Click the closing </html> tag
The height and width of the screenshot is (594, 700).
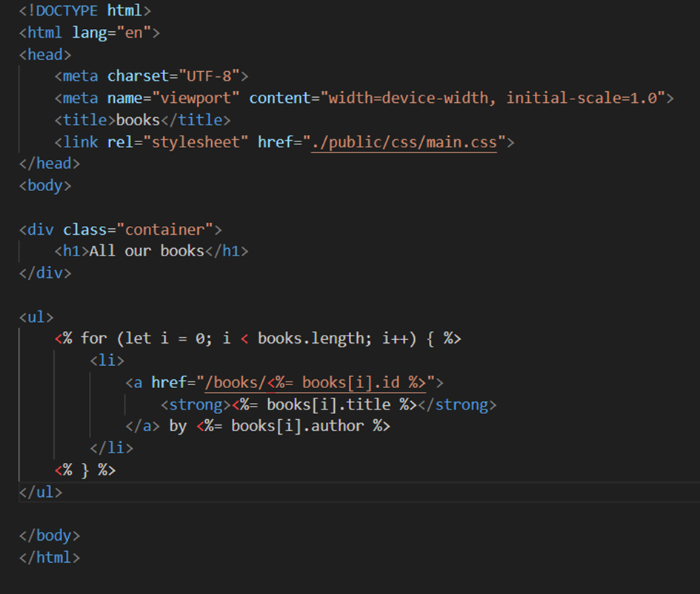(50, 558)
